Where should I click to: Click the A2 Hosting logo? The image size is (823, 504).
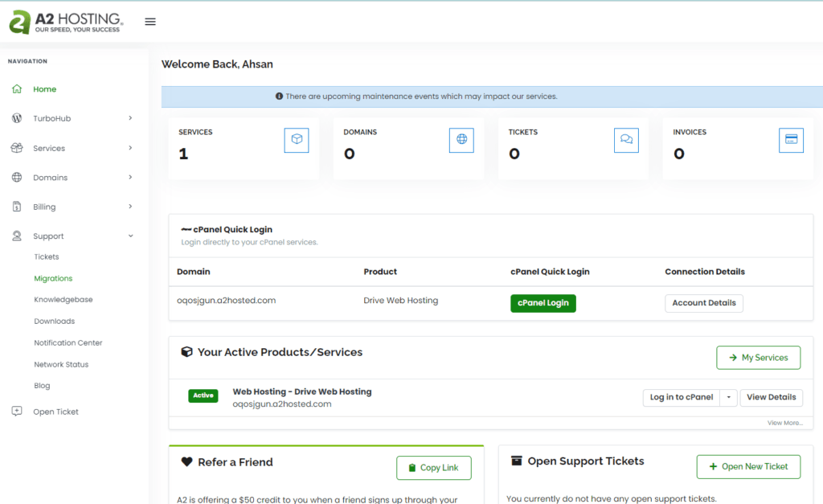point(66,22)
